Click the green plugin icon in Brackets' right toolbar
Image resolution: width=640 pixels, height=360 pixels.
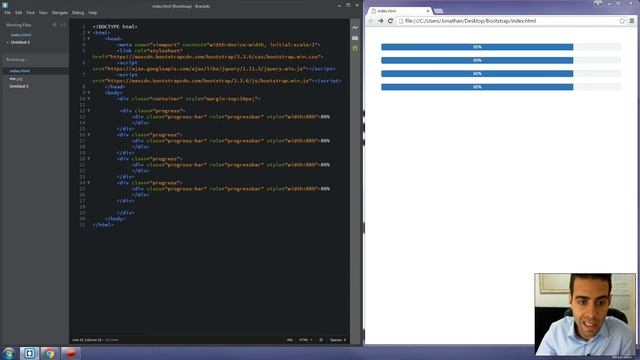(355, 49)
